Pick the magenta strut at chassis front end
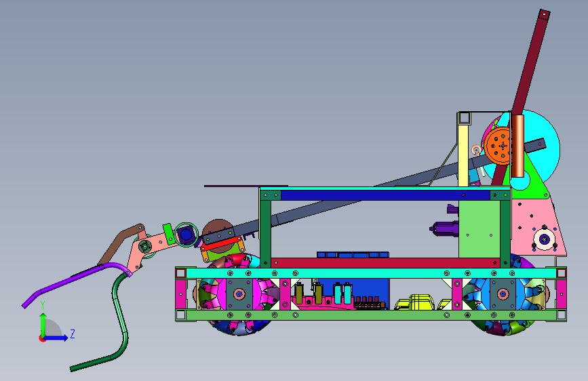Viewport: 588px width, 381px height. click(181, 294)
